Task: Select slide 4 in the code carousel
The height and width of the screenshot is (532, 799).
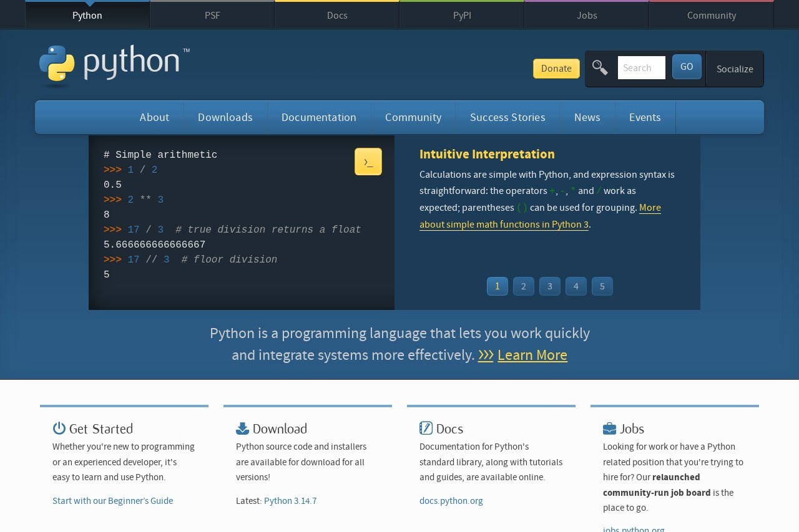Action: click(x=576, y=286)
